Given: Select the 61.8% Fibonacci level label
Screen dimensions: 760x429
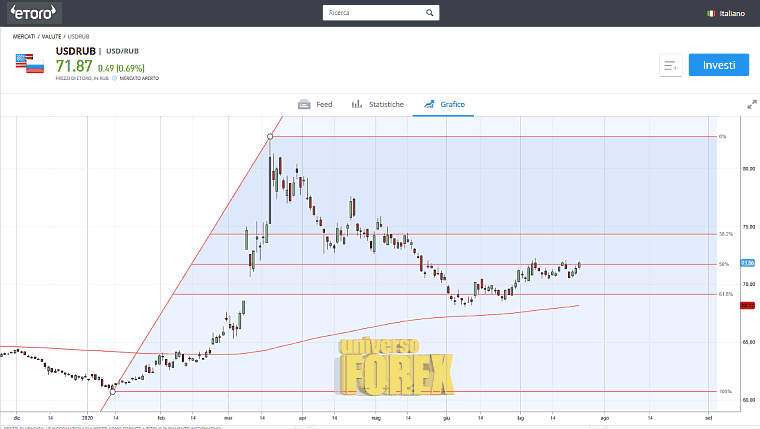Looking at the screenshot, I should tap(725, 294).
